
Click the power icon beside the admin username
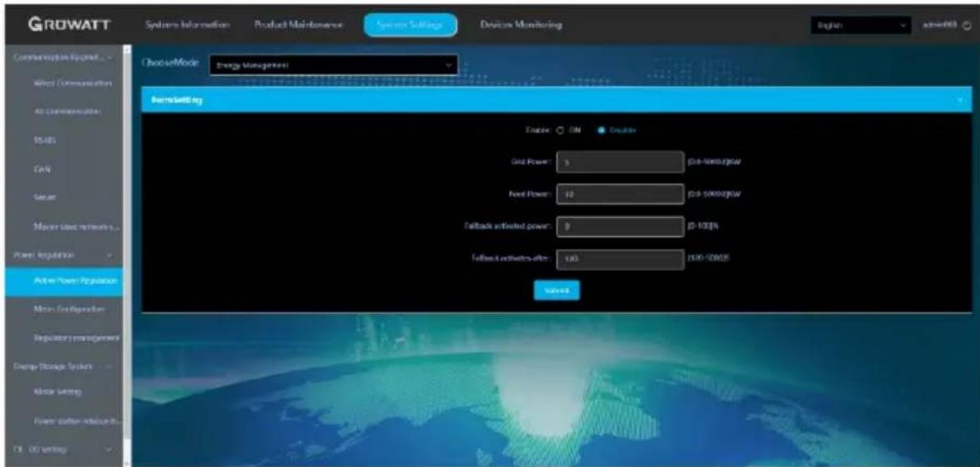pos(968,25)
